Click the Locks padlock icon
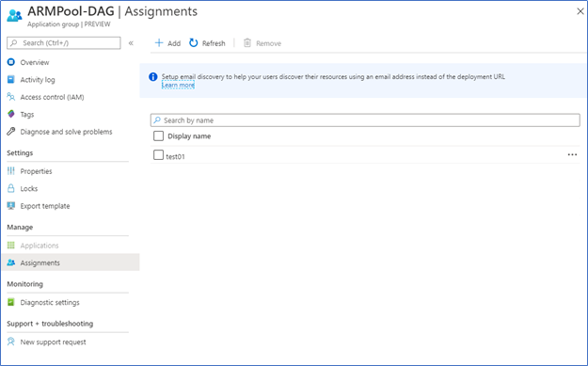The height and width of the screenshot is (366, 588). coord(11,188)
